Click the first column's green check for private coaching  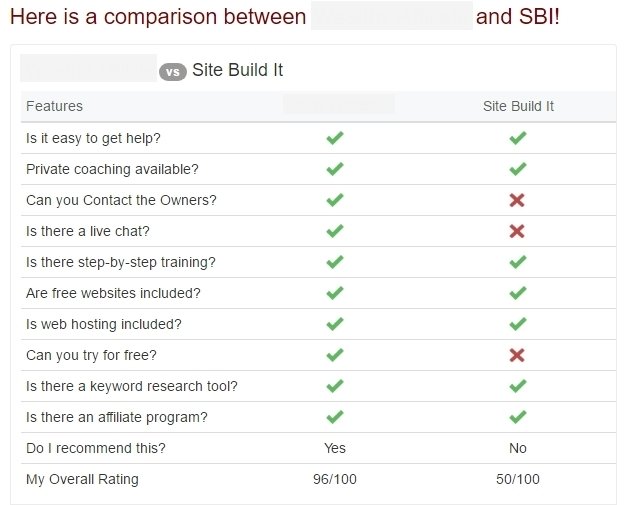point(335,169)
